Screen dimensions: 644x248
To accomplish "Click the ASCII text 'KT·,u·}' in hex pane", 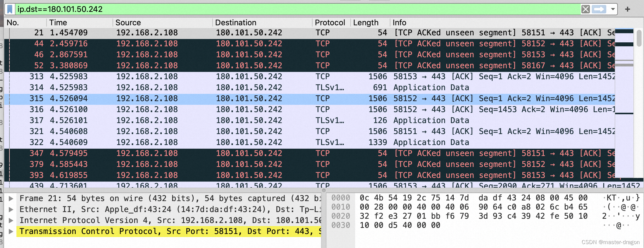I will click(621, 198).
